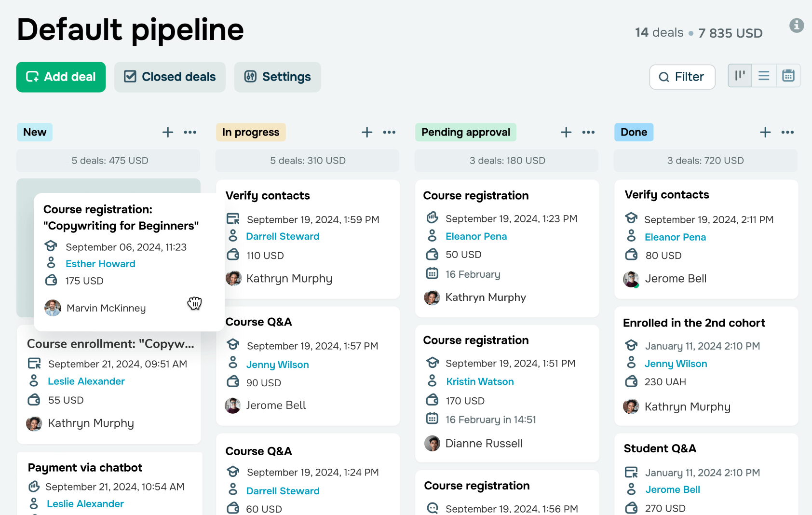Image resolution: width=812 pixels, height=515 pixels.
Task: Open the Enrolled in the 2nd cohort deal
Action: [x=694, y=323]
